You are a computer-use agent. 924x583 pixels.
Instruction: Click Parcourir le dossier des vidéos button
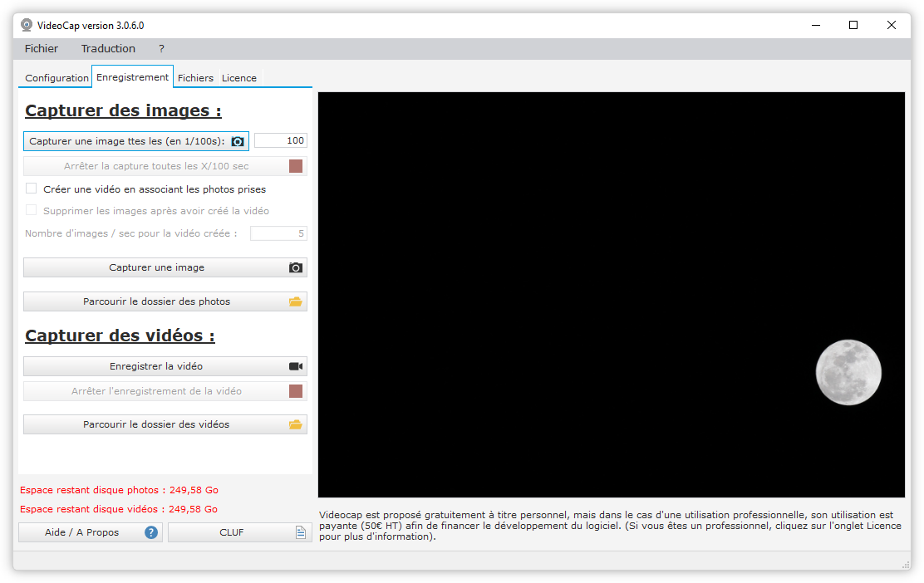tap(165, 424)
